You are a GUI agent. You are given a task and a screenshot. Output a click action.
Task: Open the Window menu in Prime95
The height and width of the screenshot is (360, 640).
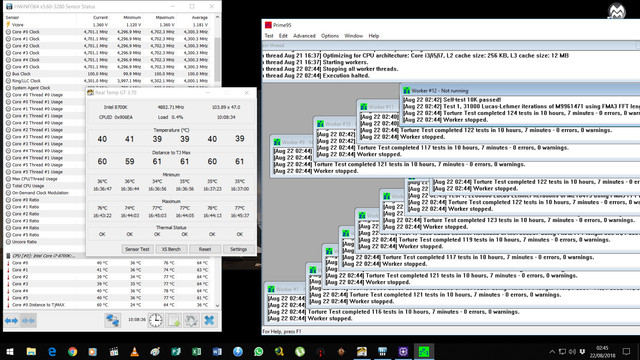[x=353, y=36]
